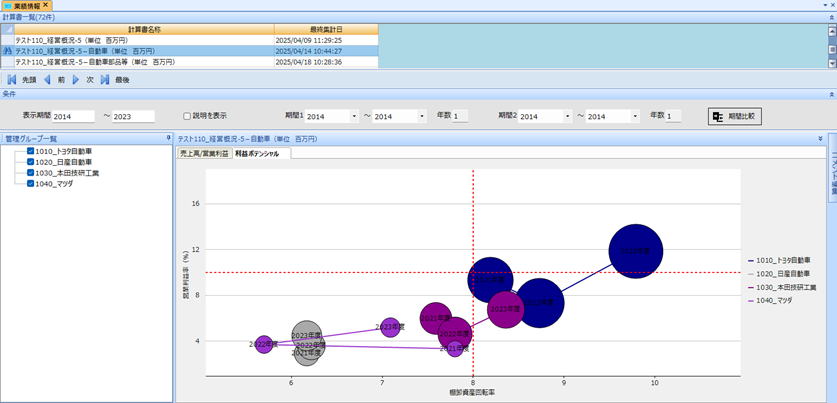
Task: Switch to 売上高/営業利益 tab
Action: pyautogui.click(x=204, y=153)
